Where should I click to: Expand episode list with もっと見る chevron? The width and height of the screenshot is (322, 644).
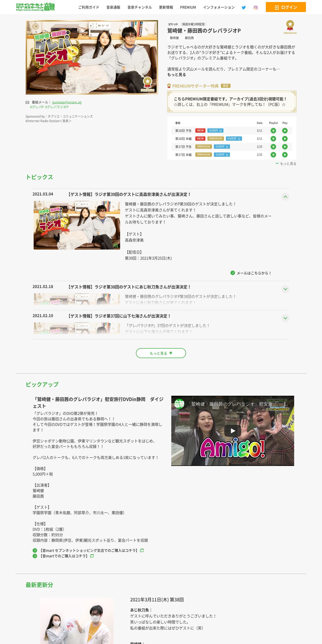pyautogui.click(x=286, y=164)
